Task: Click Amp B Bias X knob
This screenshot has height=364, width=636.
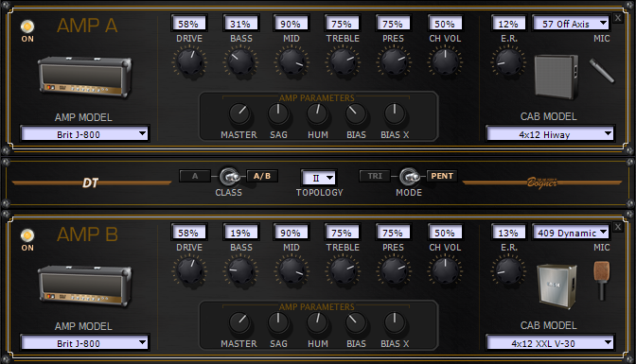Action: click(395, 323)
